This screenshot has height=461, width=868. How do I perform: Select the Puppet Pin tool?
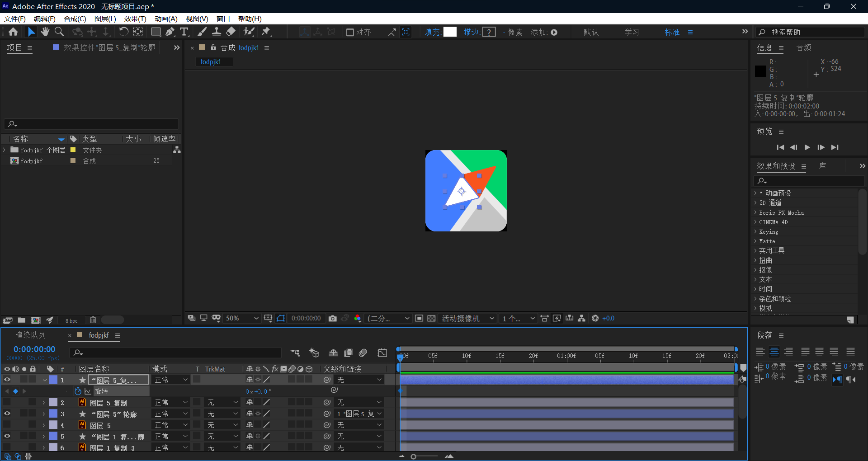pyautogui.click(x=266, y=32)
